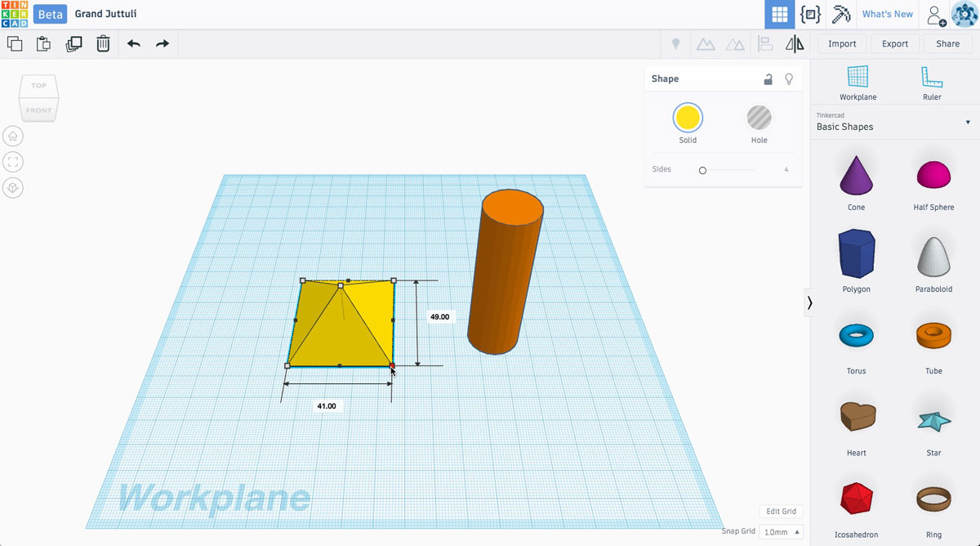Screen dimensions: 980x546
Task: Expand the collapsed right panel chevron
Action: point(808,302)
